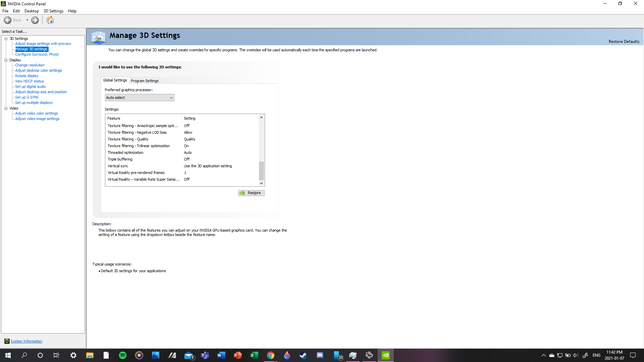Collapse the Video tree node
The height and width of the screenshot is (362, 644).
coord(6,108)
